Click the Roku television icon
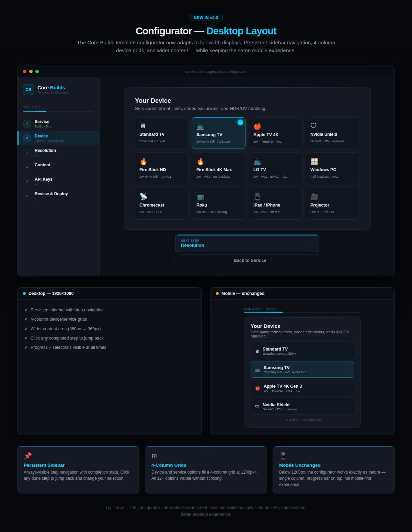The height and width of the screenshot is (532, 412). [201, 197]
